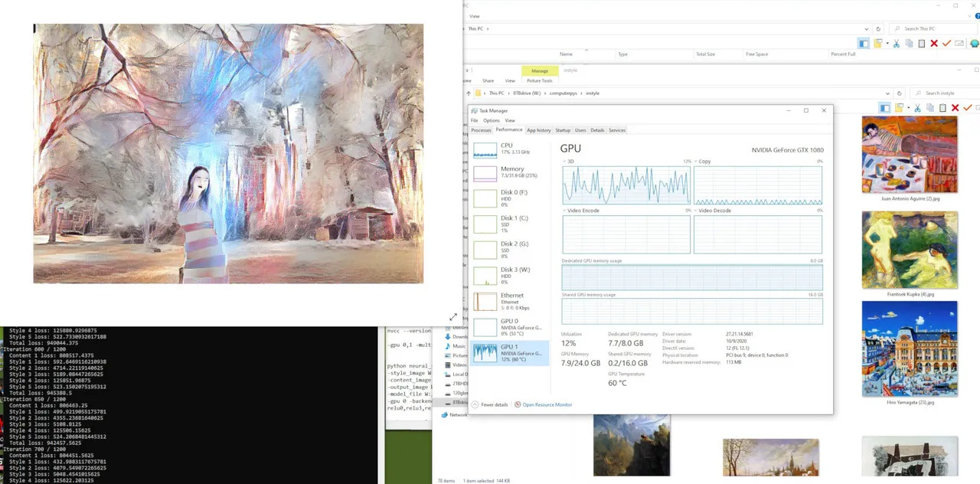The image size is (980, 484).
Task: Collapse ribbon chevron in This PC window
Action: (x=969, y=16)
